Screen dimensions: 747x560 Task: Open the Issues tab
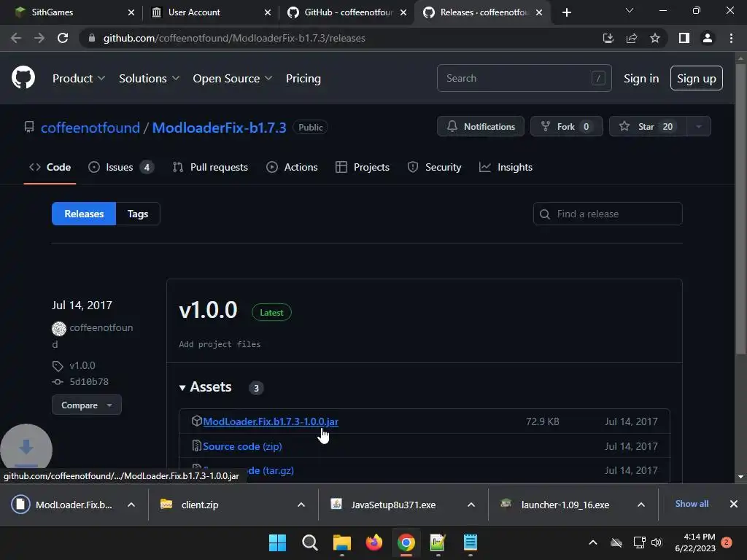point(121,167)
